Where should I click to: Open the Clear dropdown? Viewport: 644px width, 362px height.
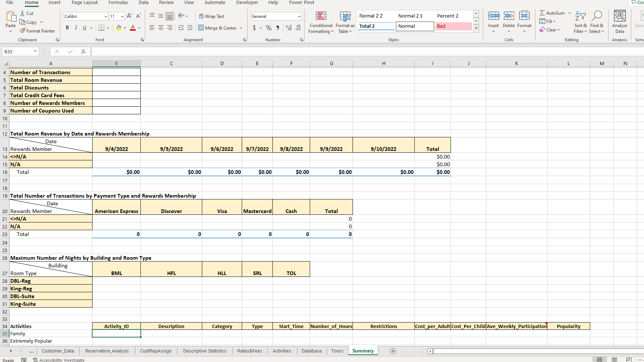pyautogui.click(x=550, y=30)
